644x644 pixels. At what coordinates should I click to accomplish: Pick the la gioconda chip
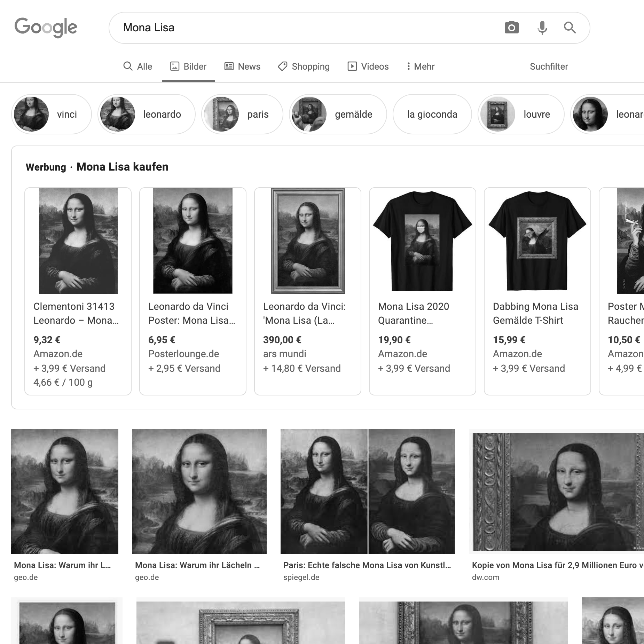click(432, 114)
